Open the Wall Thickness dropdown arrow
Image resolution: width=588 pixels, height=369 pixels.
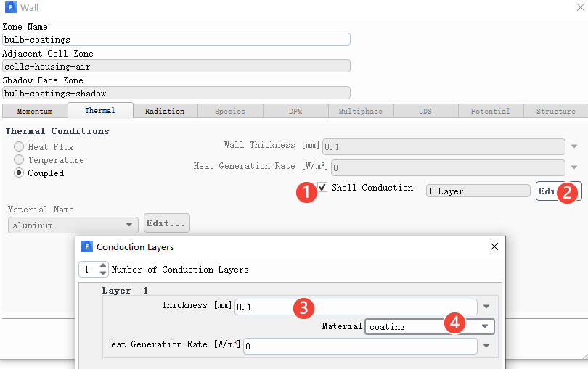[574, 146]
